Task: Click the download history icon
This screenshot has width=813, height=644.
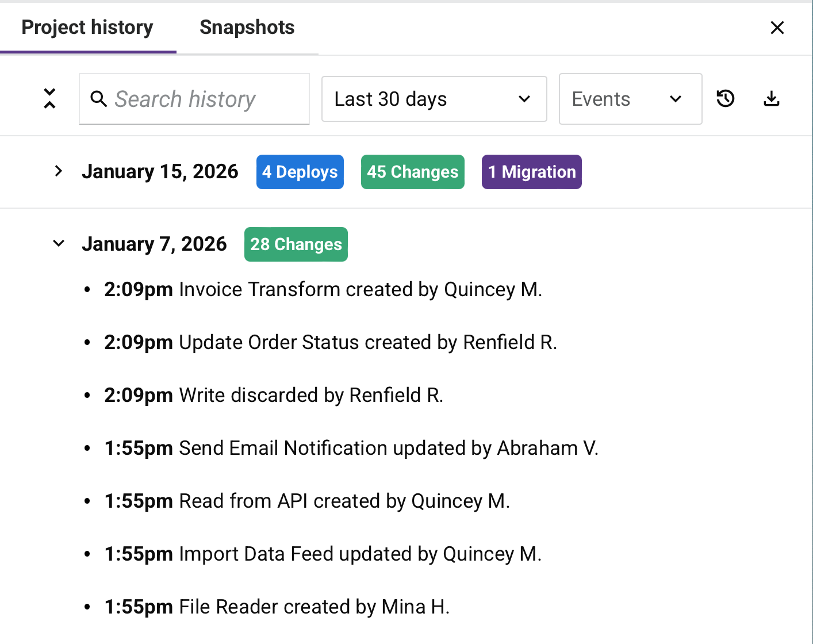Action: coord(771,98)
